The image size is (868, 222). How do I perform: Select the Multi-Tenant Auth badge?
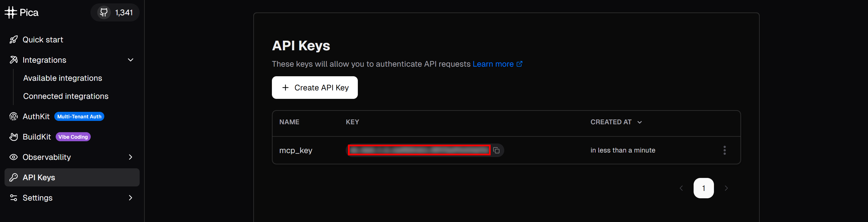pyautogui.click(x=79, y=116)
